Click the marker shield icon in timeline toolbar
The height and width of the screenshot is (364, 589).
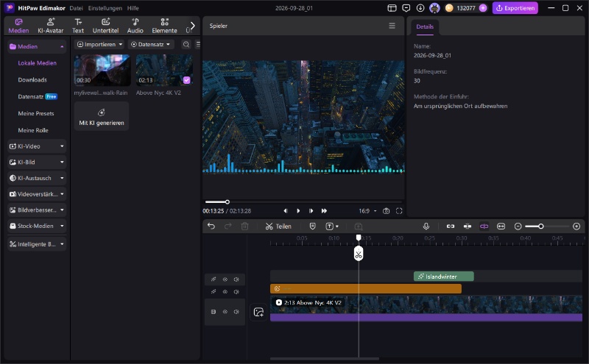[312, 226]
